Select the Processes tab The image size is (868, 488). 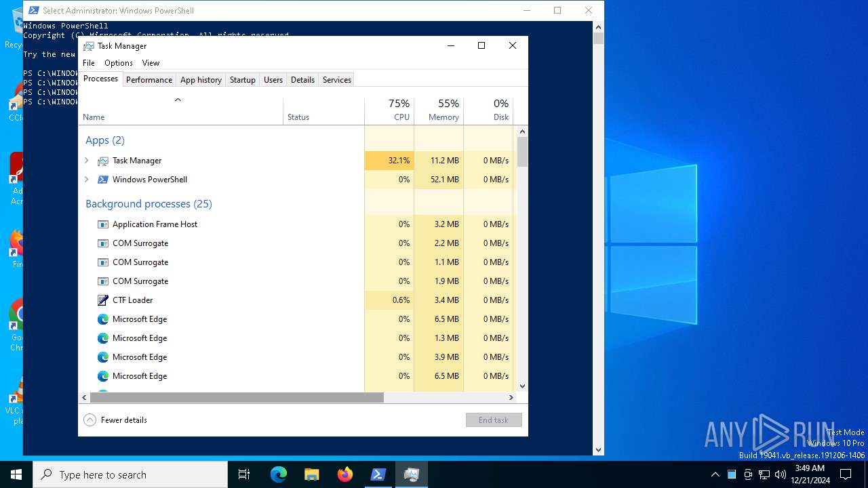pyautogui.click(x=100, y=79)
